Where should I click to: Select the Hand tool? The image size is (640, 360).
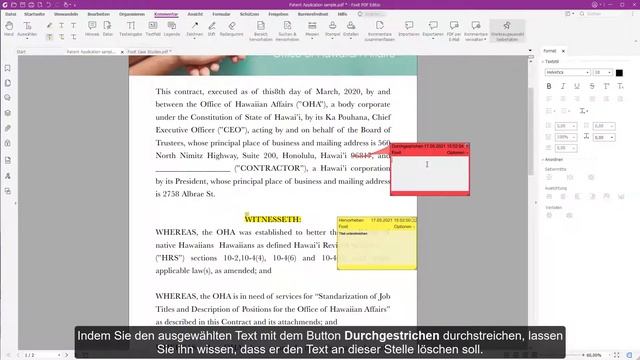pyautogui.click(x=9, y=29)
